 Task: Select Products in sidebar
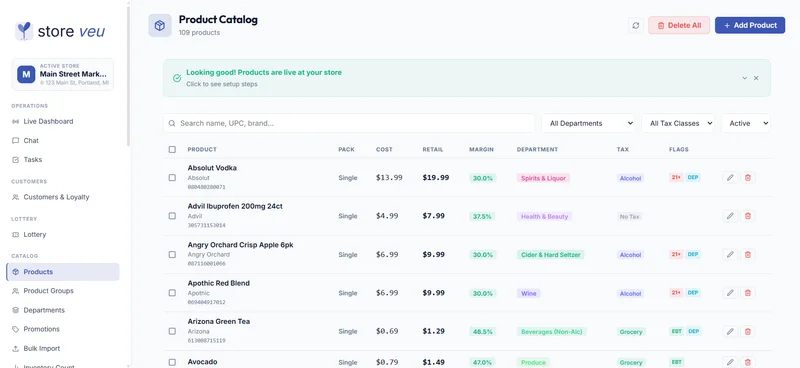[63, 272]
